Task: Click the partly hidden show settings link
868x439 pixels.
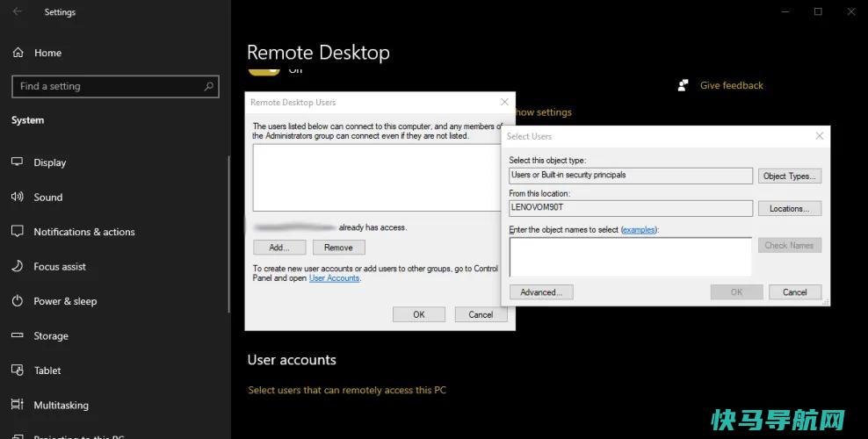Action: coord(543,112)
